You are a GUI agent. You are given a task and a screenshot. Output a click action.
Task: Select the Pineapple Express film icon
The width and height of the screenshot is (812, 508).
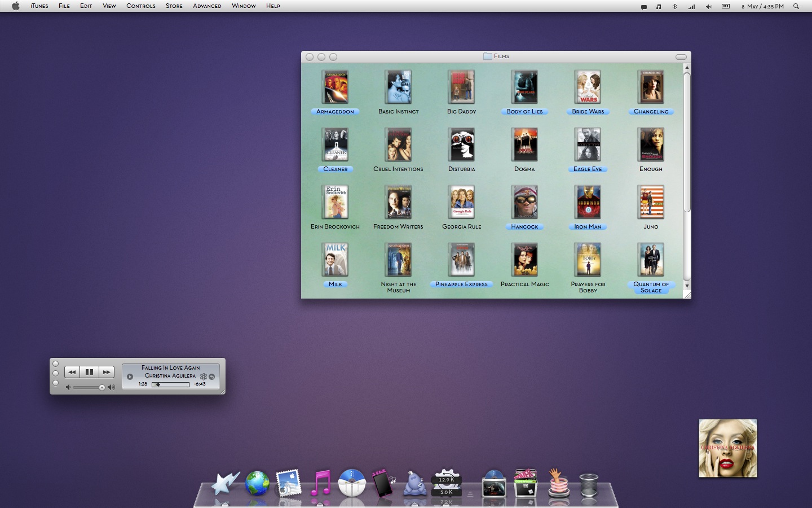click(x=462, y=260)
